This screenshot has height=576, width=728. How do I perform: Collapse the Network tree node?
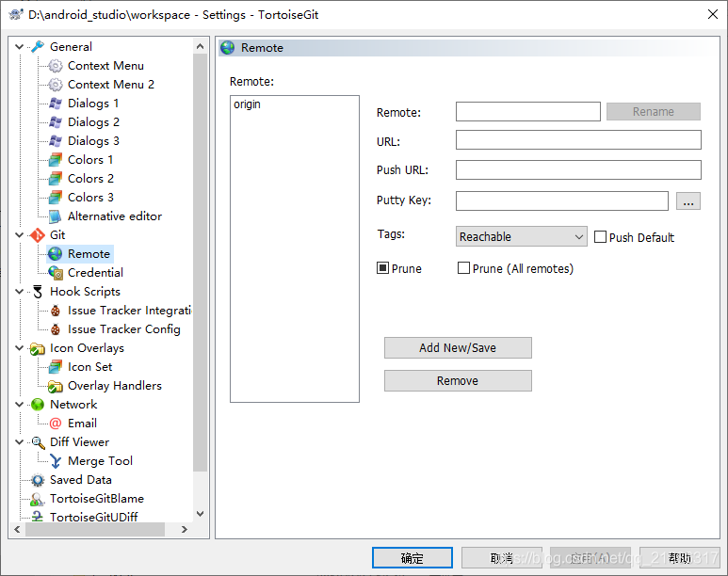point(20,405)
